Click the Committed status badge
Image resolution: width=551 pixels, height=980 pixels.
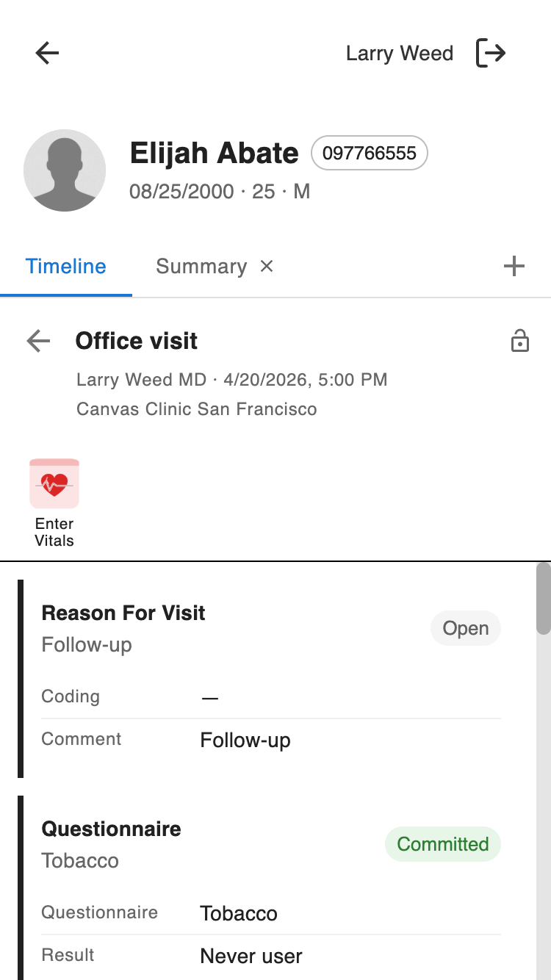click(x=442, y=844)
